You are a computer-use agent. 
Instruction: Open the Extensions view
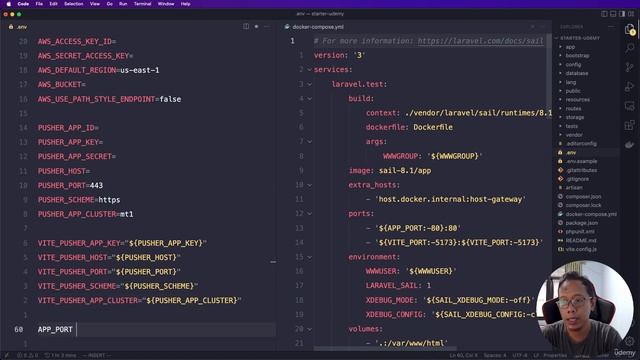[629, 125]
